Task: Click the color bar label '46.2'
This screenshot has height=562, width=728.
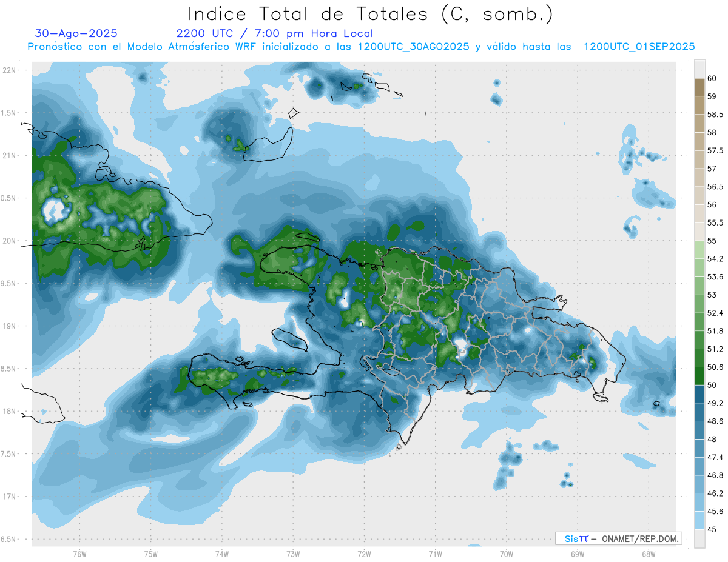Action: click(714, 493)
